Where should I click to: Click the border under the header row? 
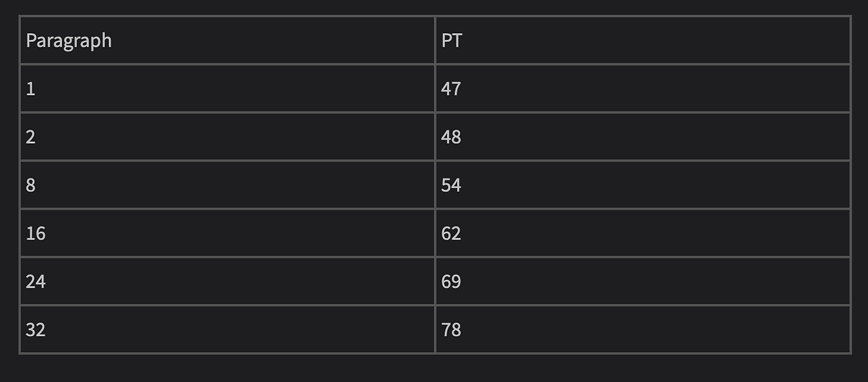[435, 64]
